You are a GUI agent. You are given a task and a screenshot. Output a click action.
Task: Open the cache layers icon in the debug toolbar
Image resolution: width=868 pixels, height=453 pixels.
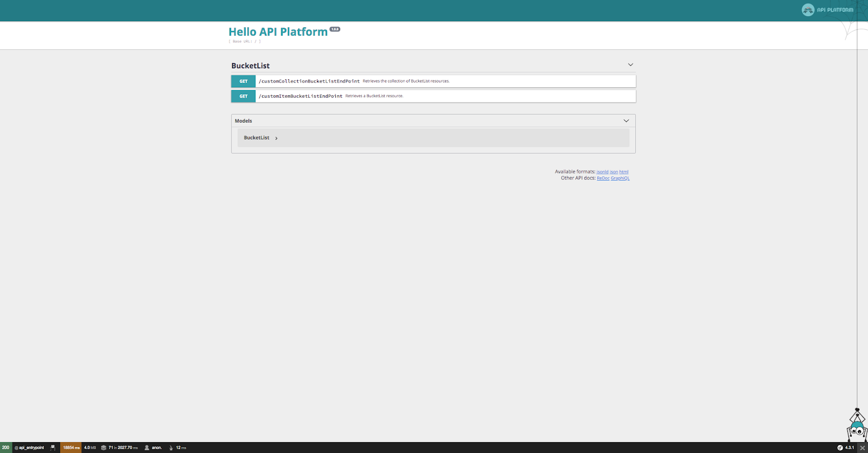104,448
